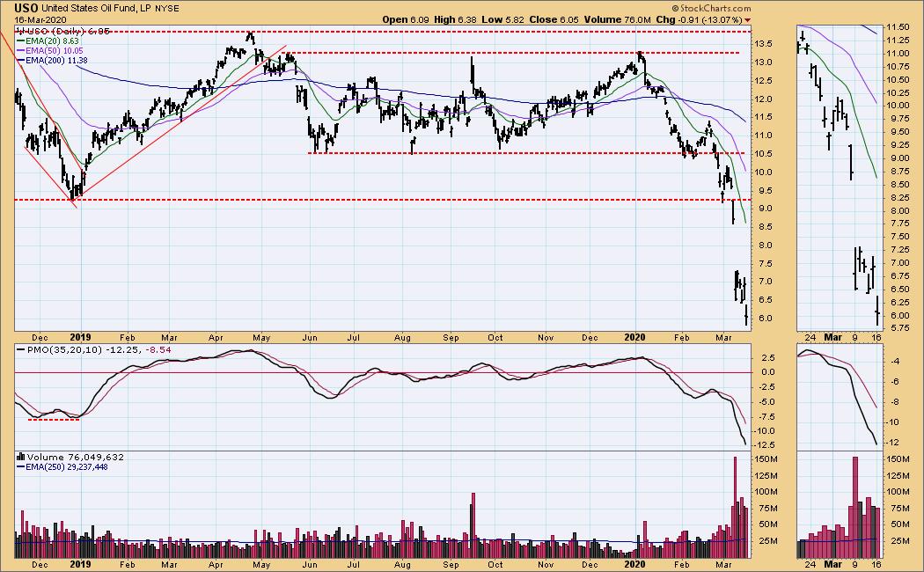Click the USO (Daily) legend entry
Viewport: 924px width, 572px height.
tap(63, 31)
